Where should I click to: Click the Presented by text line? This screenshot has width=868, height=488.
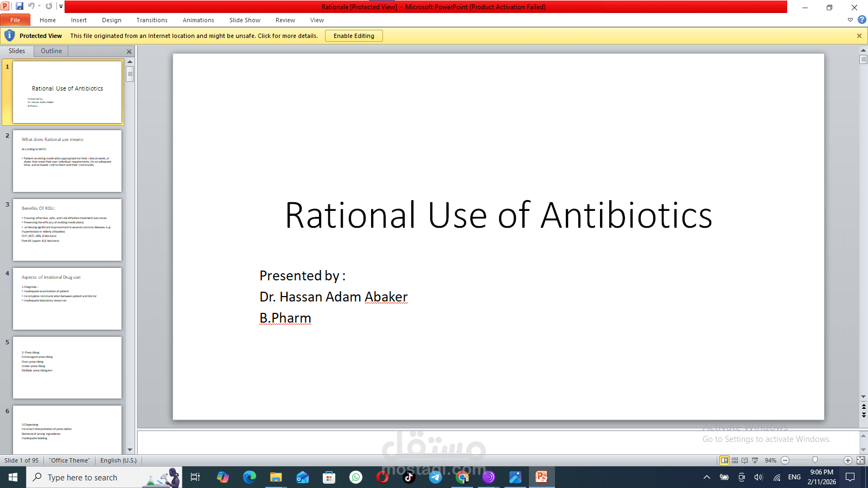pyautogui.click(x=302, y=276)
